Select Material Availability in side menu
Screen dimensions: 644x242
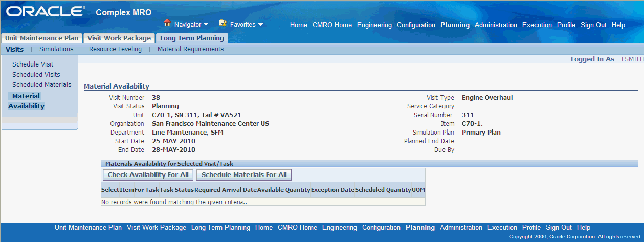26,101
